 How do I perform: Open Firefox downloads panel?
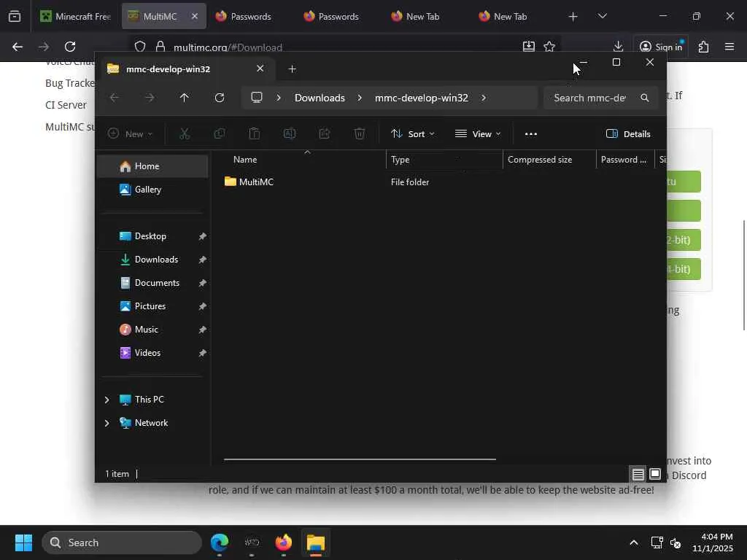(x=618, y=46)
